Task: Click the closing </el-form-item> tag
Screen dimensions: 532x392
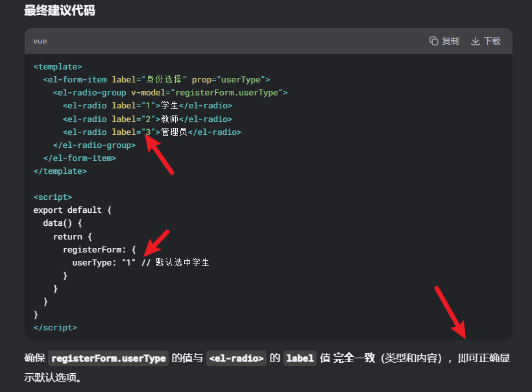Action: [x=80, y=158]
